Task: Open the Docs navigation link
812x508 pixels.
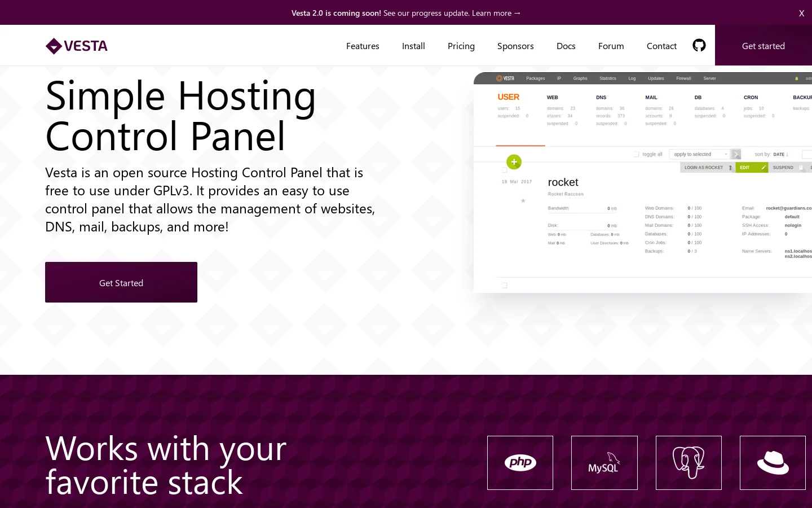Action: point(566,46)
